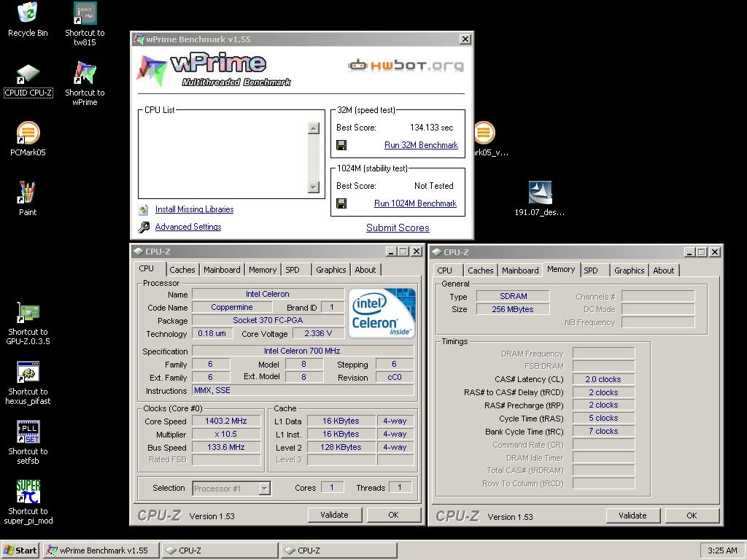Image resolution: width=747 pixels, height=560 pixels.
Task: Click the Windows Start button
Action: [20, 551]
